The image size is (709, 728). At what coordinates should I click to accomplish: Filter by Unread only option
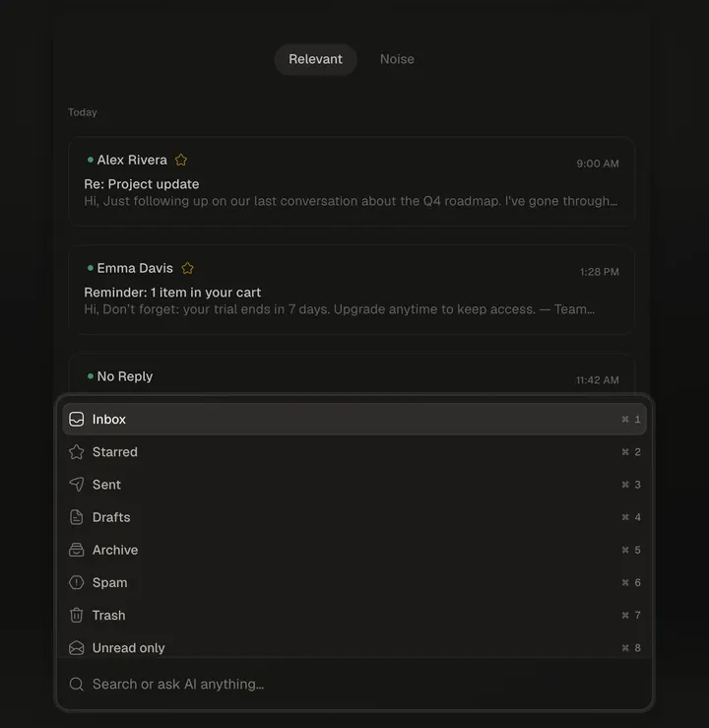coord(354,647)
